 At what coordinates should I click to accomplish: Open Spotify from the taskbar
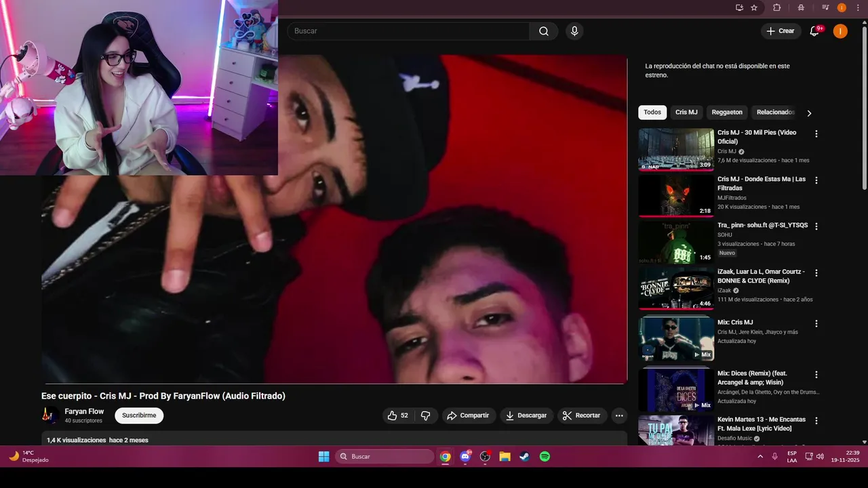pos(545,457)
